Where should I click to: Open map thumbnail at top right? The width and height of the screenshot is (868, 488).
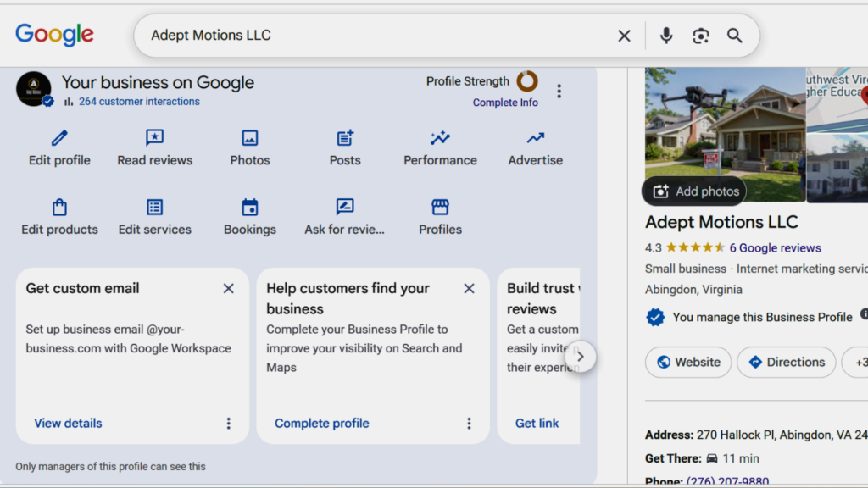point(837,100)
